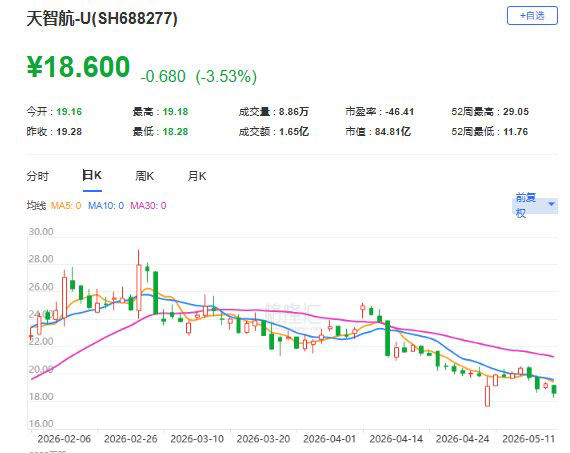The image size is (570, 453).
Task: Click the 26.00 price axis label
Action: [41, 287]
